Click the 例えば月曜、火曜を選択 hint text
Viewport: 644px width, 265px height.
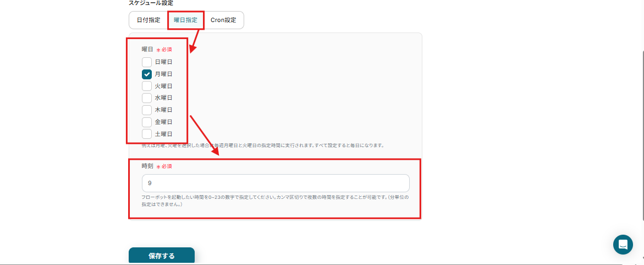coord(263,145)
